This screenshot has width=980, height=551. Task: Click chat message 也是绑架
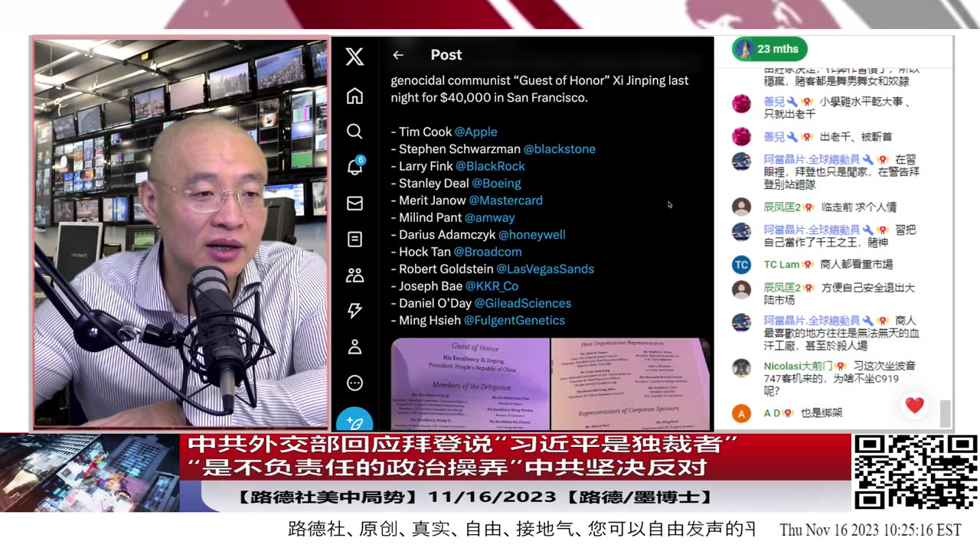[822, 412]
